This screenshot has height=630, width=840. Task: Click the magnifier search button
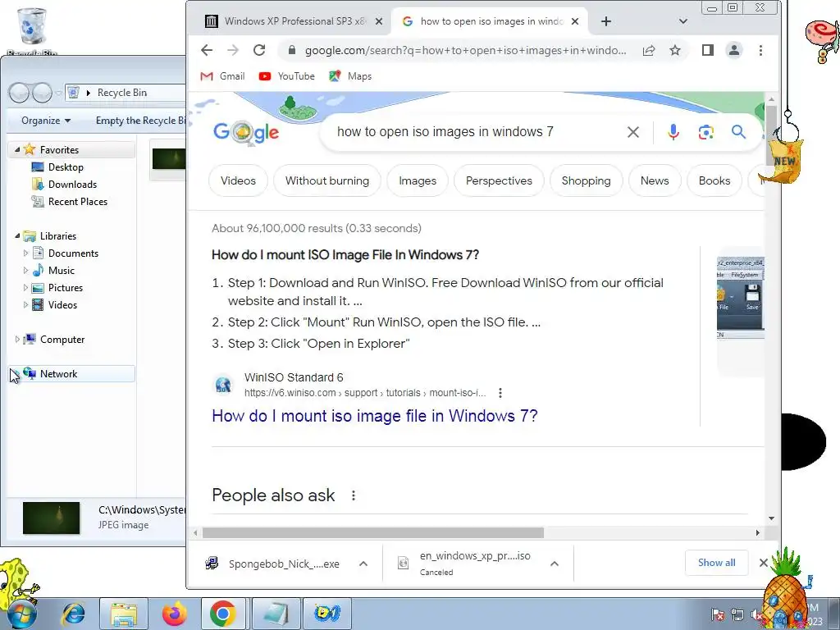739,132
